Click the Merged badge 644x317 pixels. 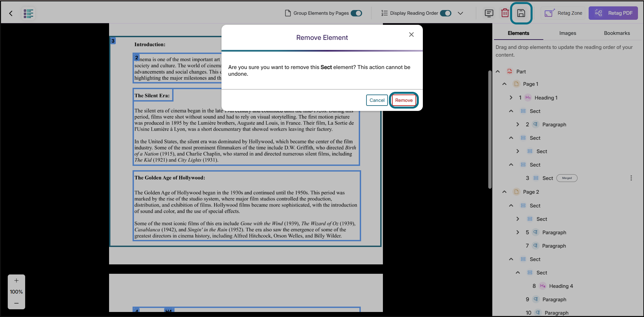coord(567,178)
